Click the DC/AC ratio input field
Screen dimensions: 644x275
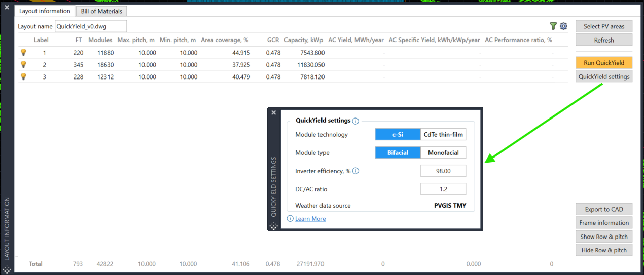(443, 189)
